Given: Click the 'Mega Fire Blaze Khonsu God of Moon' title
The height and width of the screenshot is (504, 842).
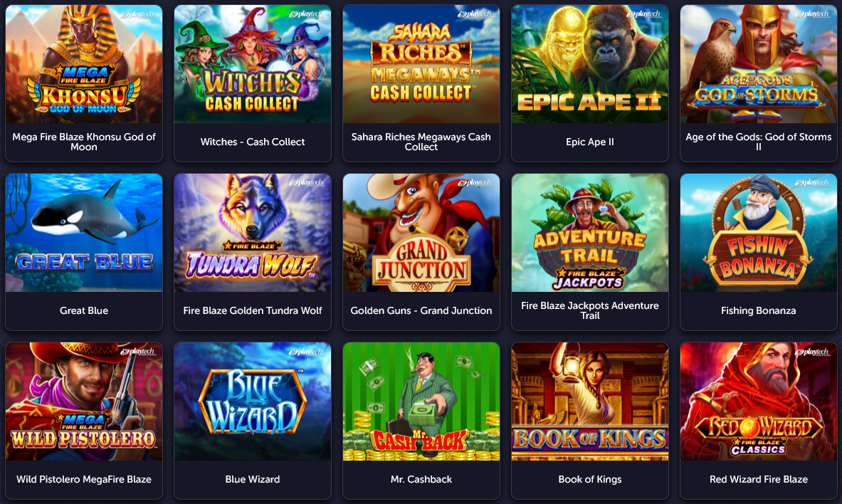Looking at the screenshot, I should click(84, 142).
